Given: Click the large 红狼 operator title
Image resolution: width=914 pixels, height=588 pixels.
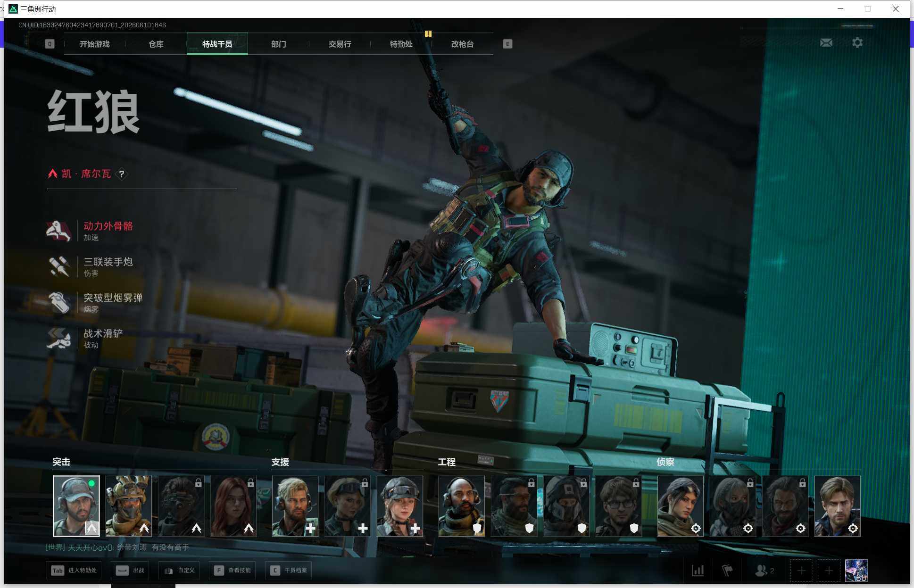Looking at the screenshot, I should 93,112.
